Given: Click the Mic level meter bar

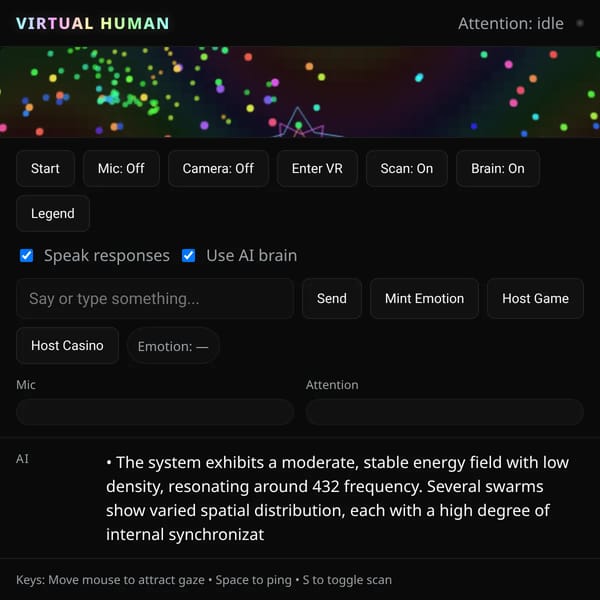Looking at the screenshot, I should (x=155, y=412).
